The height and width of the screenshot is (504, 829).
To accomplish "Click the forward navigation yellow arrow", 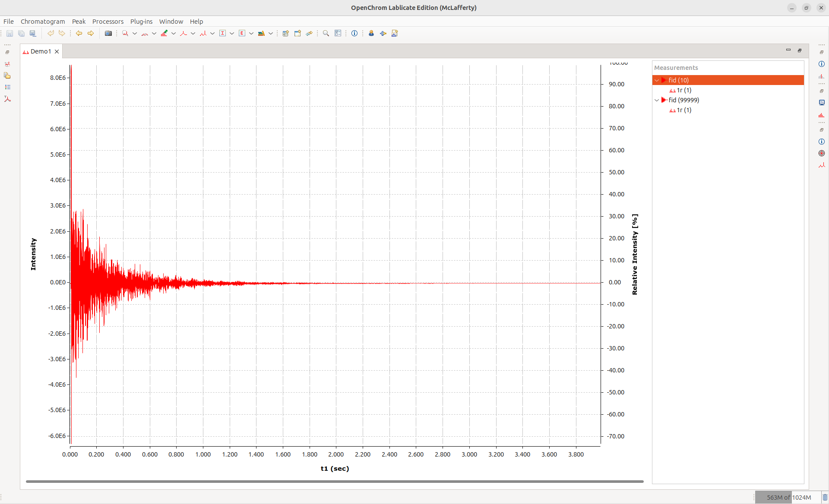I will click(x=91, y=33).
